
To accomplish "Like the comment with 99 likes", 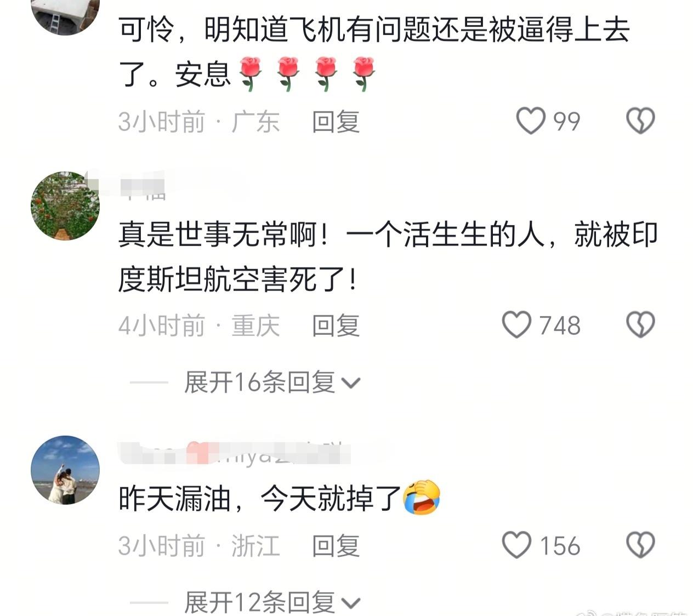I will 531,121.
